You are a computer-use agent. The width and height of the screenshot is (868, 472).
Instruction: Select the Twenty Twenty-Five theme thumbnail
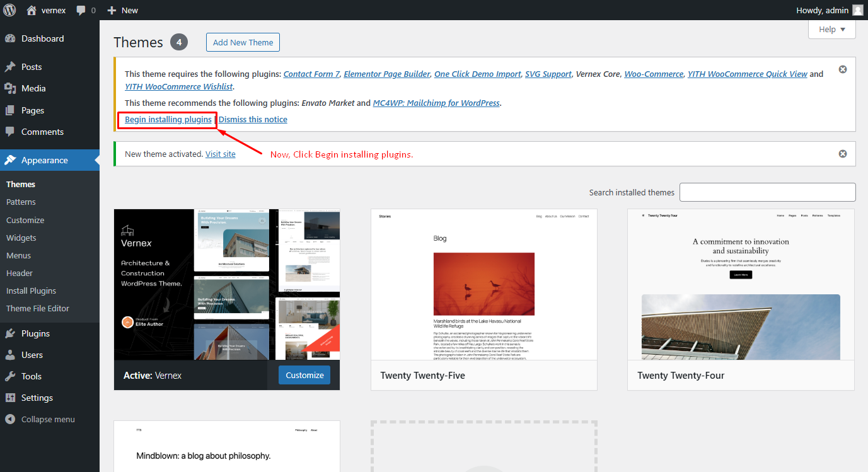point(484,285)
